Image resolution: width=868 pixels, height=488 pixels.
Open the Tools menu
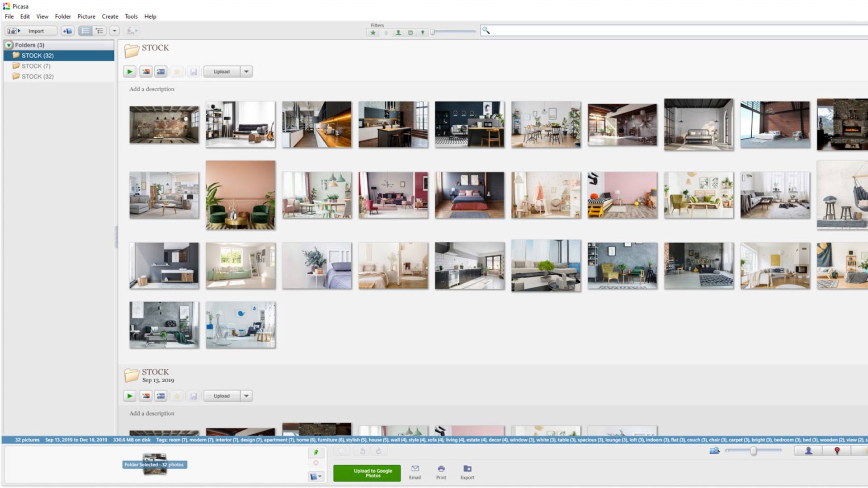[x=131, y=16]
